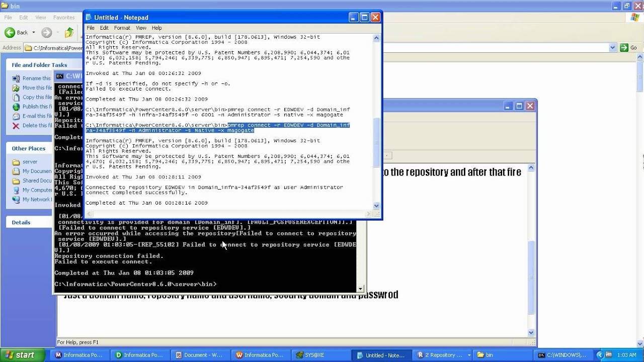Click the Publish globe icon
The image size is (644, 362).
pyautogui.click(x=16, y=107)
